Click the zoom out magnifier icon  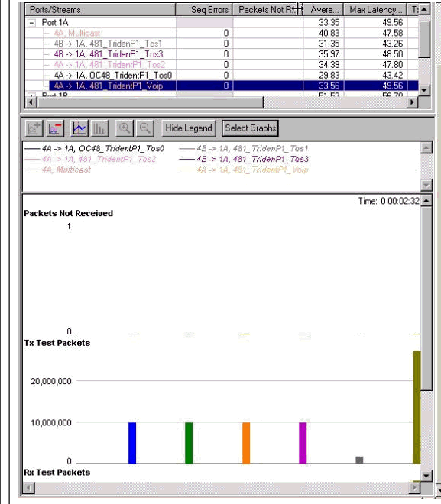pyautogui.click(x=145, y=128)
